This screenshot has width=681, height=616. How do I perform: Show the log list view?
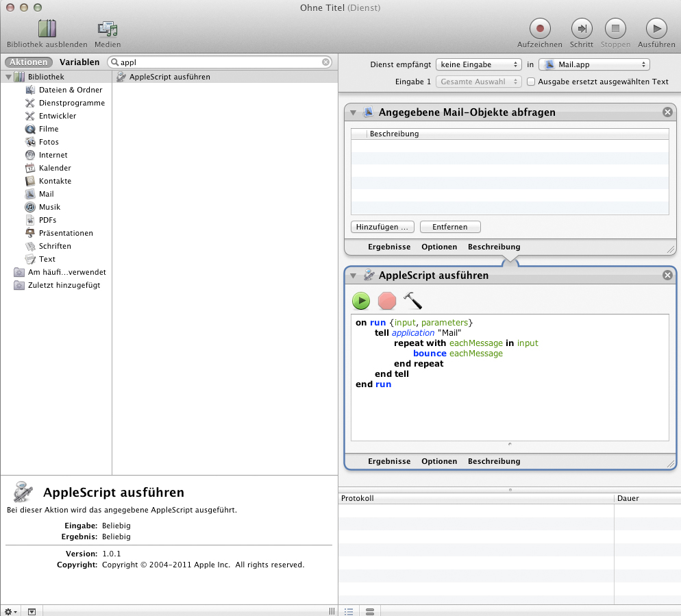point(349,611)
